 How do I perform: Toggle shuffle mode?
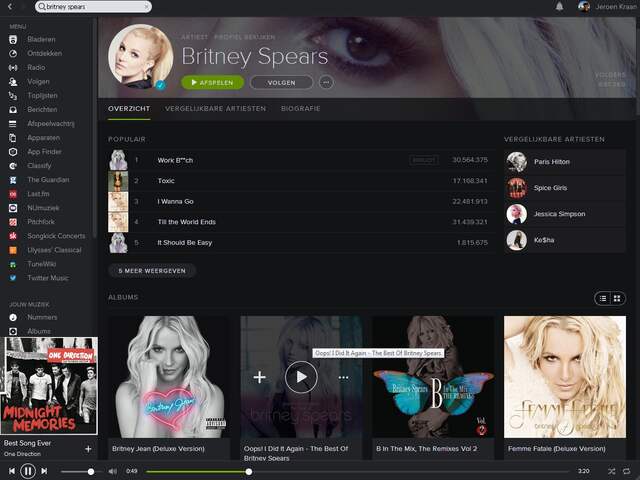[611, 471]
